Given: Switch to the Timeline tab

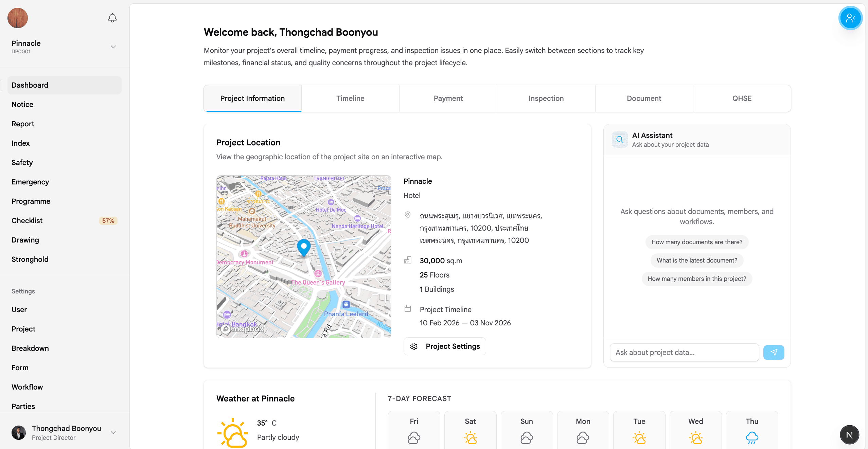Looking at the screenshot, I should (350, 98).
